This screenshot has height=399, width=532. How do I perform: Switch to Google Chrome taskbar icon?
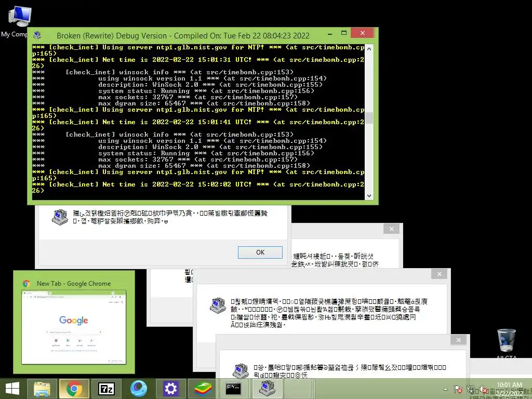tap(74, 389)
